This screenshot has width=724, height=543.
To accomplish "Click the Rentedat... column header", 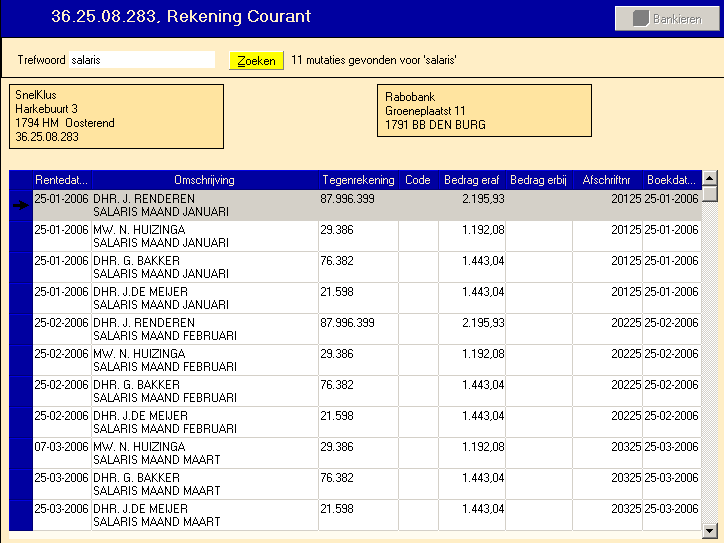I will tap(62, 180).
